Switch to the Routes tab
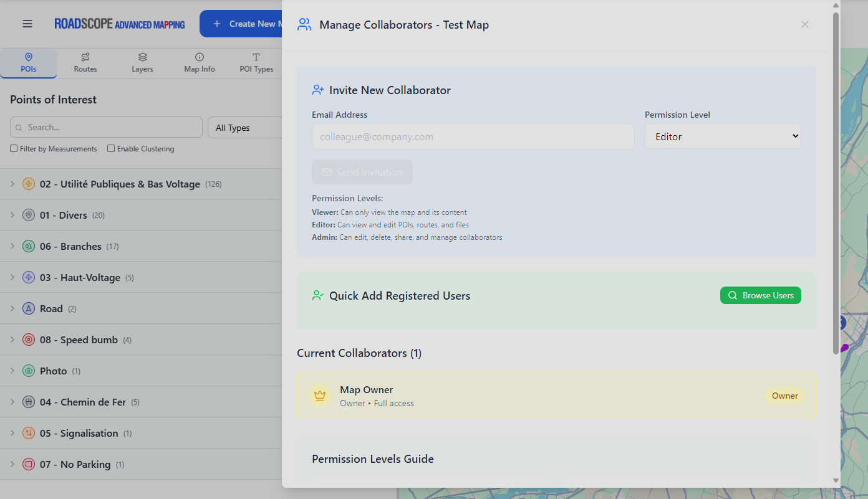Screen dimensions: 868x499 point(85,62)
